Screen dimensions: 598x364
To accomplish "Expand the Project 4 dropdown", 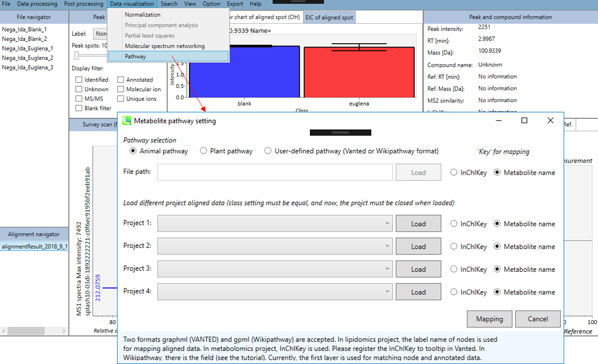I will click(275, 292).
